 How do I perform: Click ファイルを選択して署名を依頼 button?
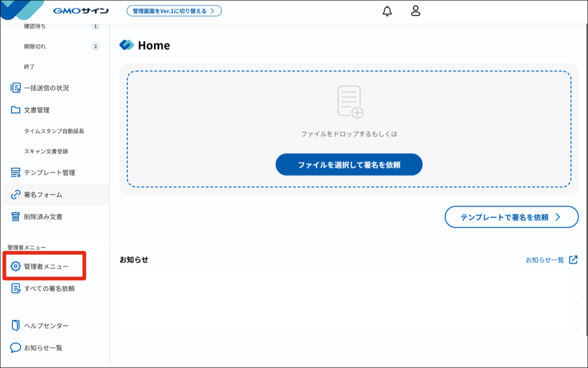point(349,165)
